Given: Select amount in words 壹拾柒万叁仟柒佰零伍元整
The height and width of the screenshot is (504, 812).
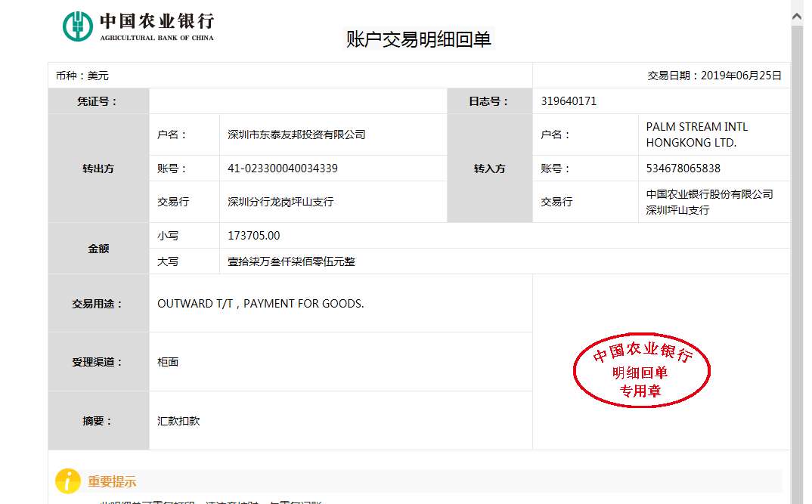Looking at the screenshot, I should coord(292,262).
